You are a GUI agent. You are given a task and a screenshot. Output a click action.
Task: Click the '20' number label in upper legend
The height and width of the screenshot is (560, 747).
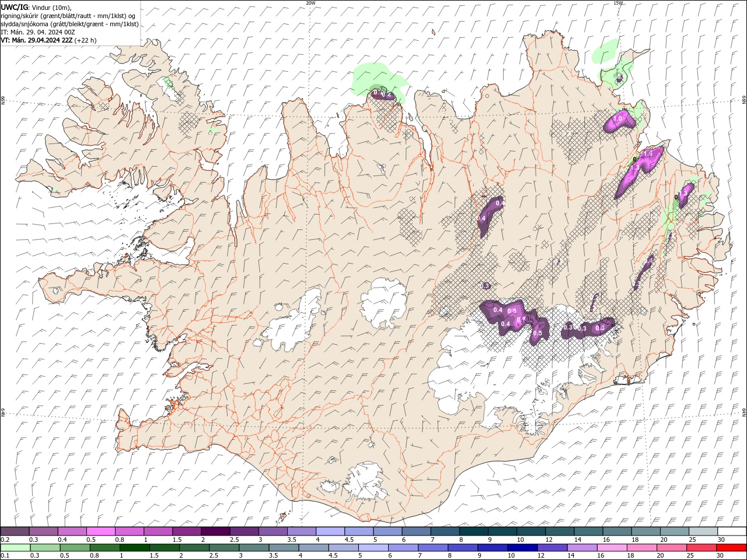click(664, 540)
